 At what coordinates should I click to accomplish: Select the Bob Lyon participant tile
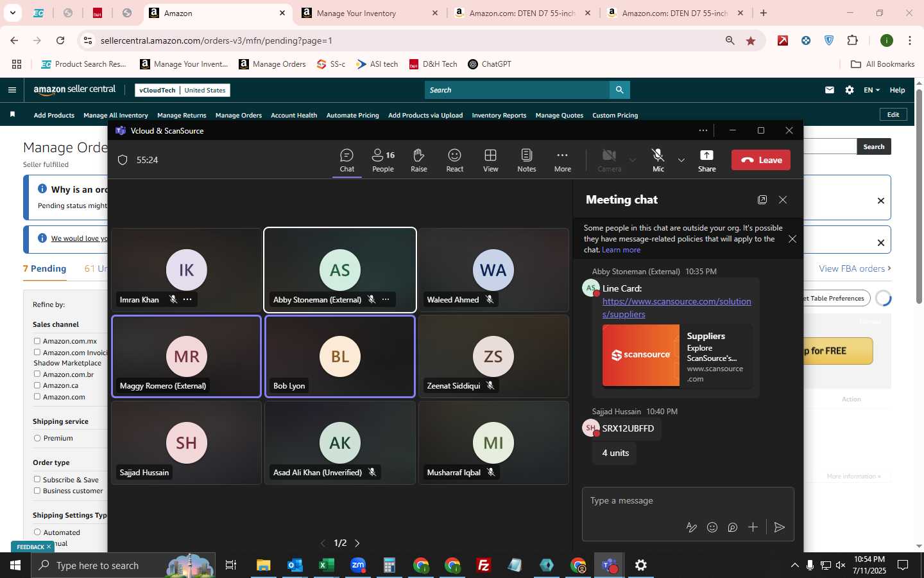(340, 356)
